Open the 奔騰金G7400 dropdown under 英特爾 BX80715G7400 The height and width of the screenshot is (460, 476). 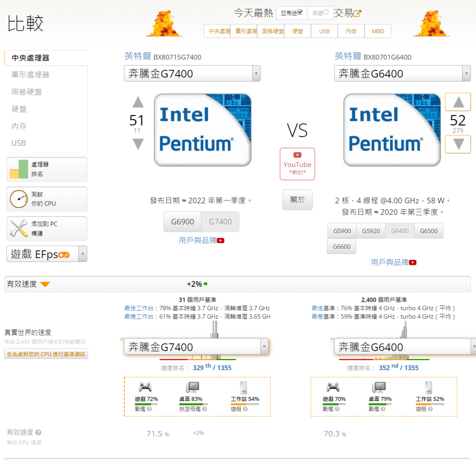pos(192,73)
